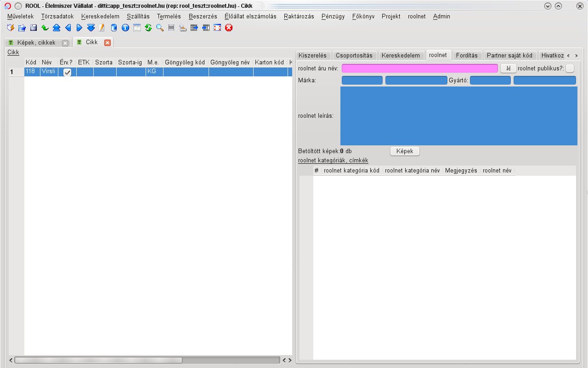Click the edit notepad pencil icon
This screenshot has height=368, width=588.
102,28
